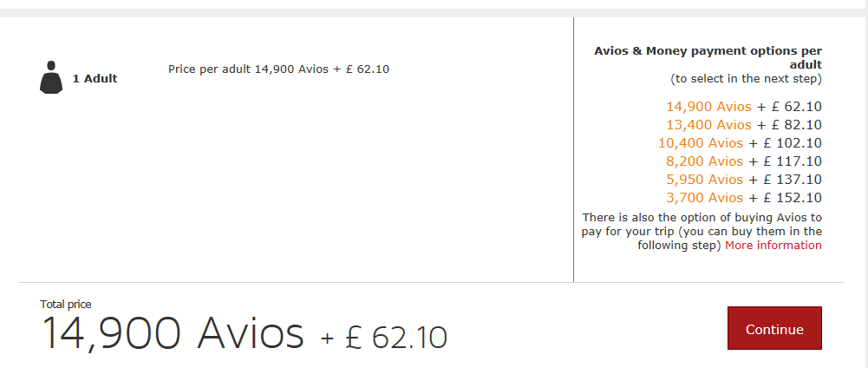
Task: Click the 'Avios & Money payment options' heading
Action: (708, 57)
